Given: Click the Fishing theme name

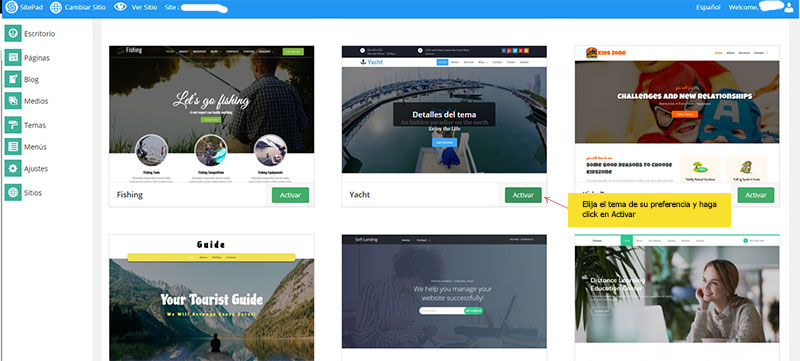Looking at the screenshot, I should pyautogui.click(x=130, y=195).
